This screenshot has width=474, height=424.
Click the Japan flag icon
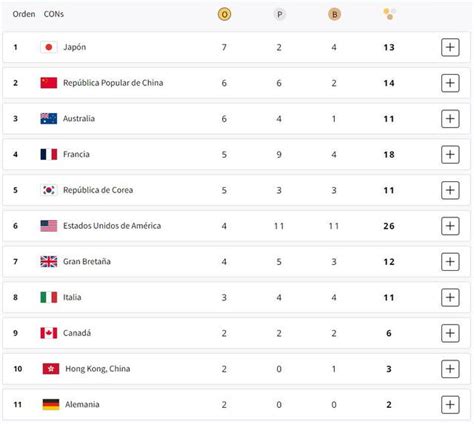[49, 47]
